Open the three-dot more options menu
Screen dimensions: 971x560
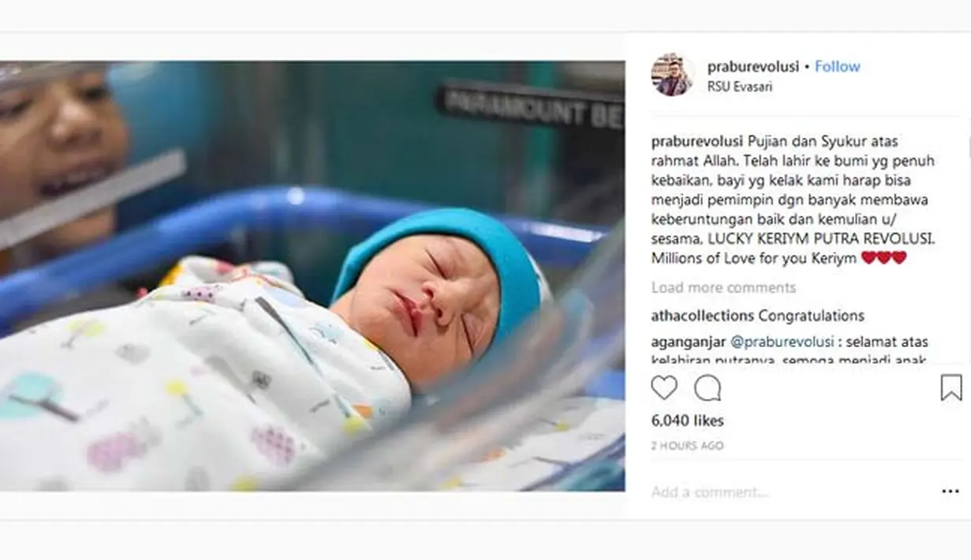[x=950, y=491]
